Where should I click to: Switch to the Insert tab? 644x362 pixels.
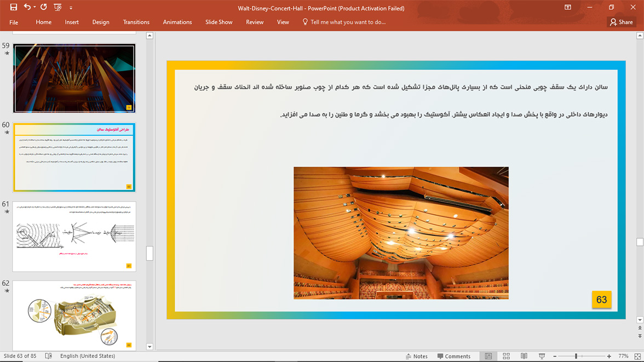pos(71,22)
